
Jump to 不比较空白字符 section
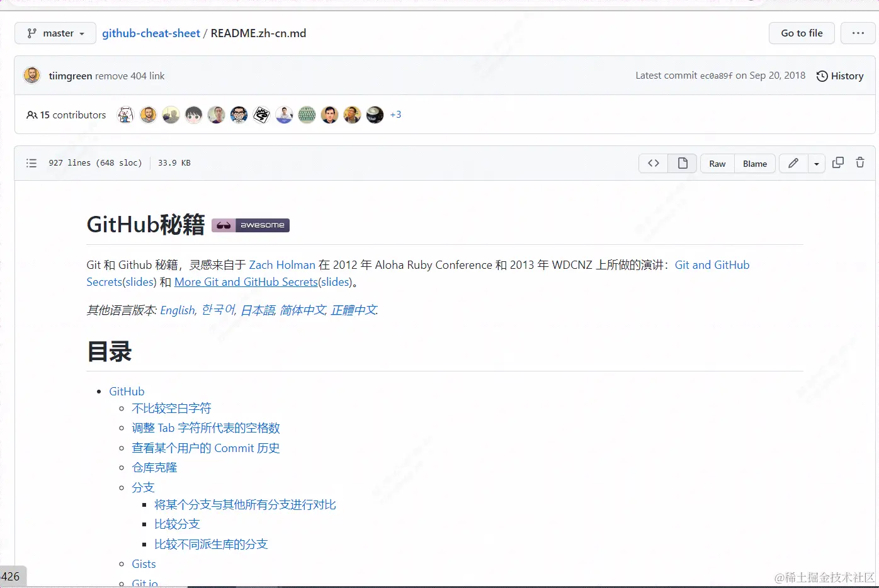point(171,409)
